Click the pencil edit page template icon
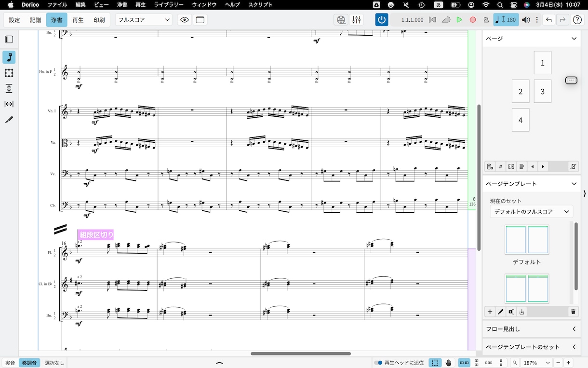 (500, 312)
